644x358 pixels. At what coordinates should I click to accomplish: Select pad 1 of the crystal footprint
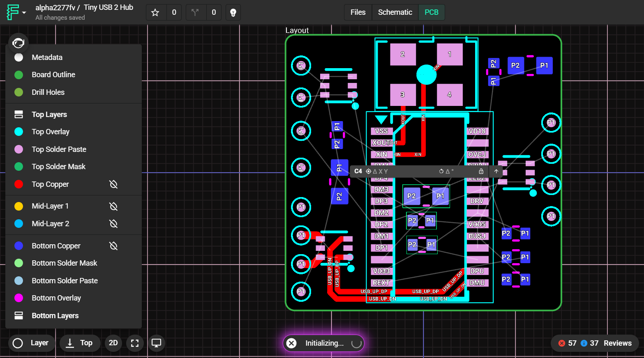(x=450, y=54)
